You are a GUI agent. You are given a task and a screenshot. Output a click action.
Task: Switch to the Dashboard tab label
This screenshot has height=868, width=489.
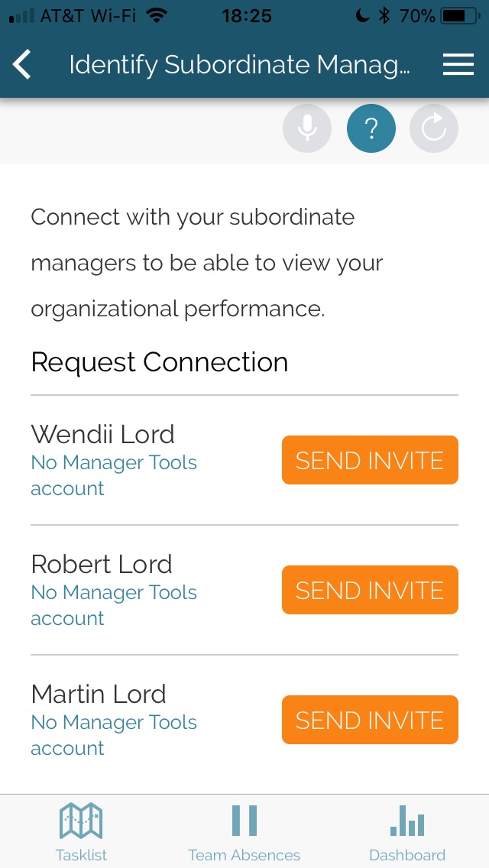coord(407,855)
